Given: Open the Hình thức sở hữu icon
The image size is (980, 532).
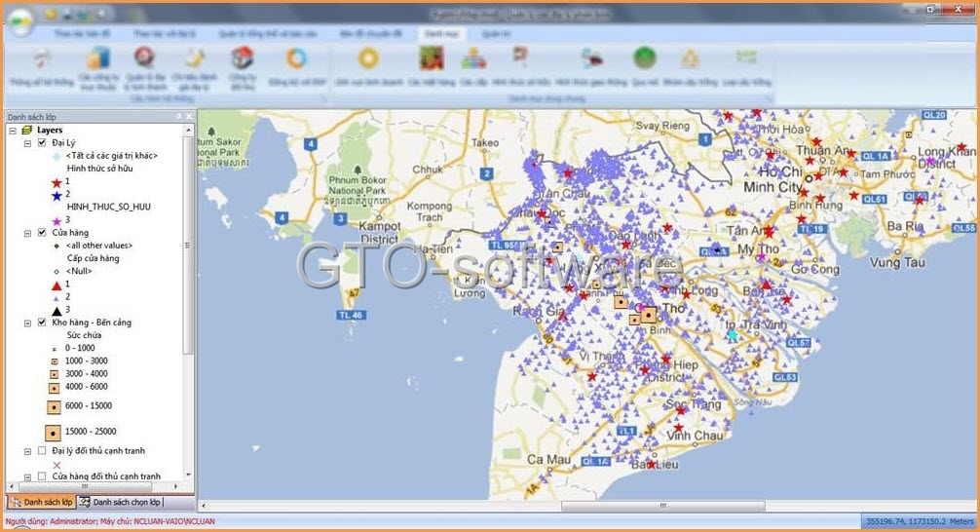Looking at the screenshot, I should (x=520, y=58).
